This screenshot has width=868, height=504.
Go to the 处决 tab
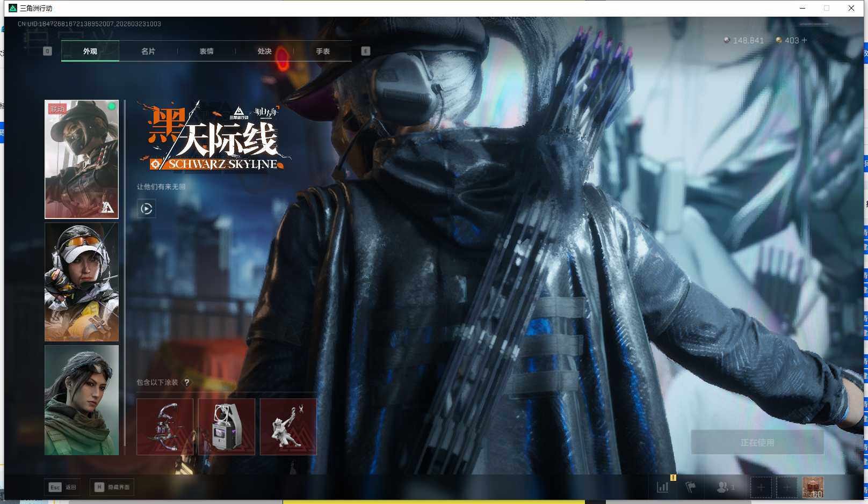pos(264,51)
